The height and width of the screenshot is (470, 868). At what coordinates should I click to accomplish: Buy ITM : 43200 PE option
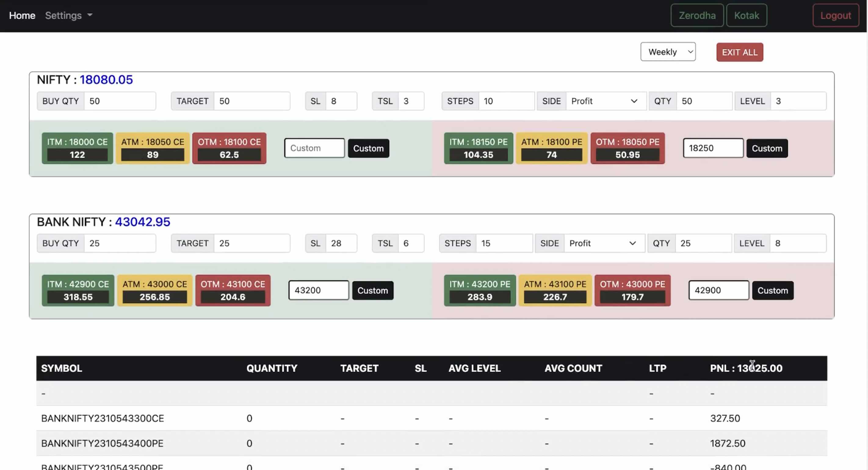(480, 291)
